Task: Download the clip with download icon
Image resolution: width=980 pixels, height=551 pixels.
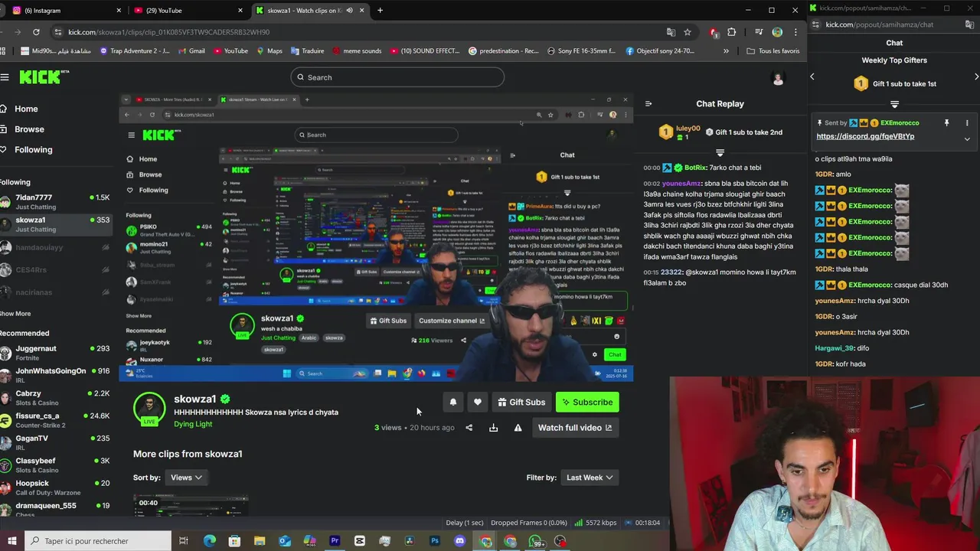Action: [493, 428]
